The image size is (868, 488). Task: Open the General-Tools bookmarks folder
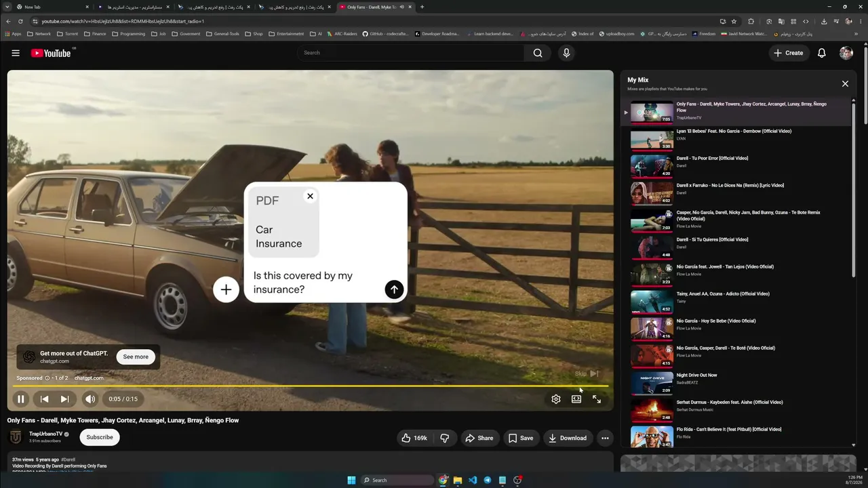222,34
